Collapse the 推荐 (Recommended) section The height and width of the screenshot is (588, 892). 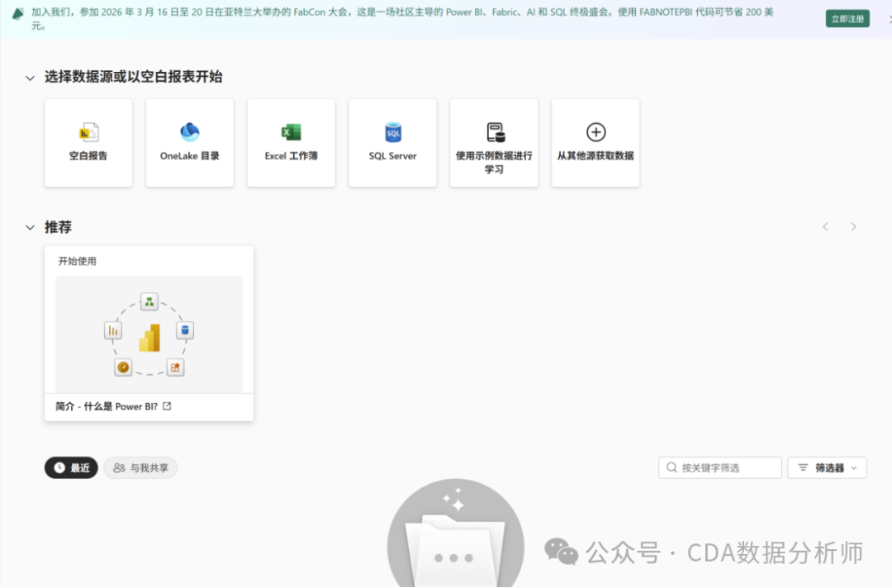click(x=31, y=226)
